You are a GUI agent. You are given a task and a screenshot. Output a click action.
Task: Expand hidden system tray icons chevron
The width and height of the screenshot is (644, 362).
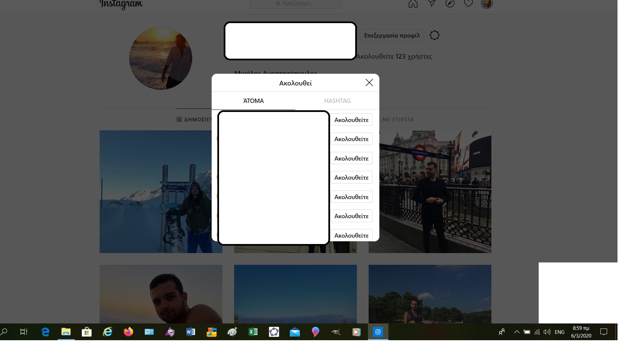point(517,332)
